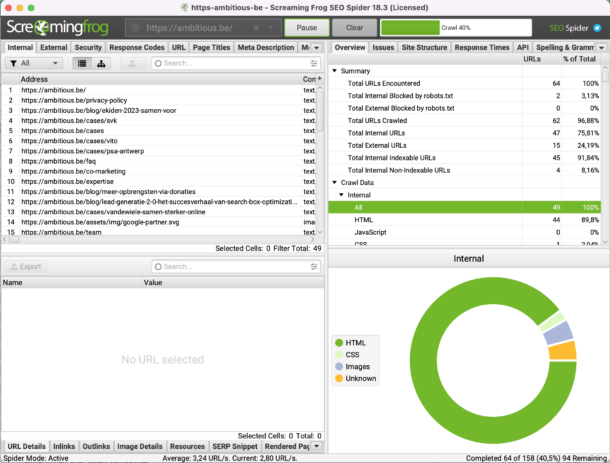The height and width of the screenshot is (463, 610).
Task: Open the External tab
Action: [54, 47]
